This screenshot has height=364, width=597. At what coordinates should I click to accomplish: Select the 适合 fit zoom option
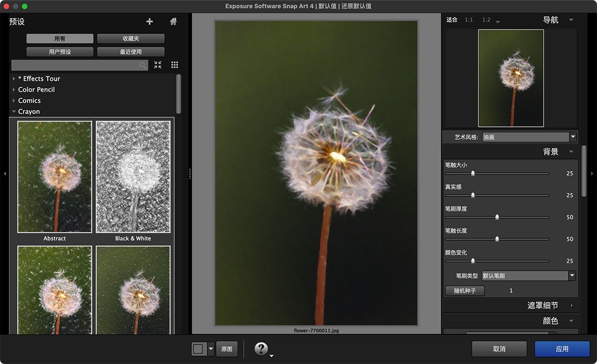coord(452,20)
